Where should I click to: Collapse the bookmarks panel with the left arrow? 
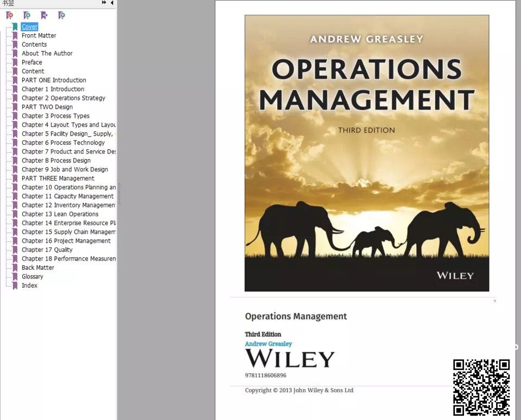click(112, 3)
